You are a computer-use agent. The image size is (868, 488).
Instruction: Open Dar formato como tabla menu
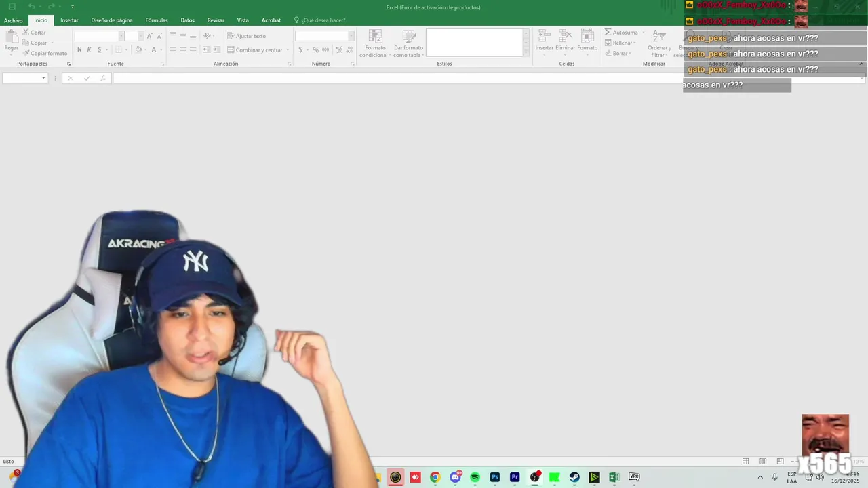pos(408,43)
